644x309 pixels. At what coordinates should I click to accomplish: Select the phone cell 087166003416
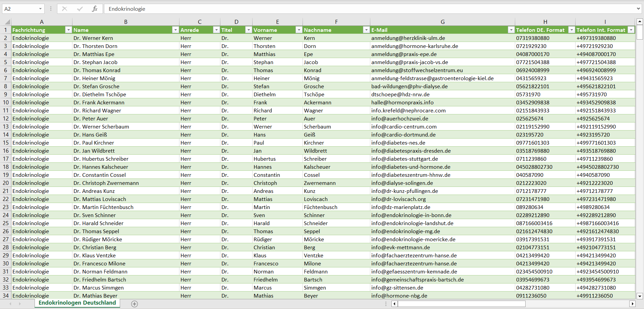point(545,223)
